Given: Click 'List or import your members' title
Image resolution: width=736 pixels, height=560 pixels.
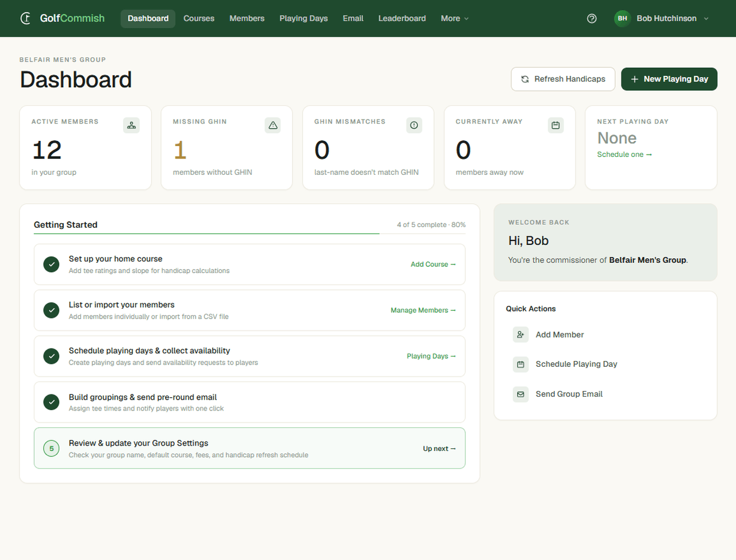Looking at the screenshot, I should (x=121, y=305).
